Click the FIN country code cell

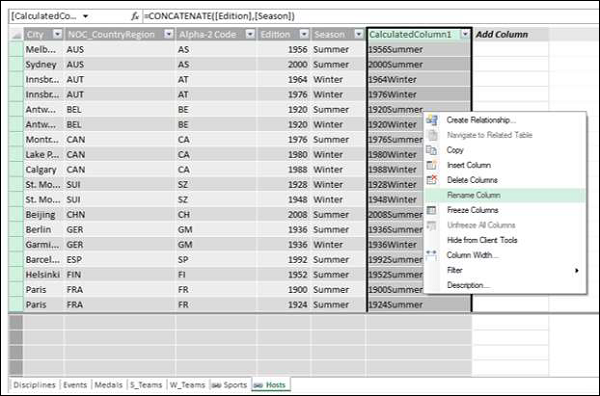(x=120, y=275)
